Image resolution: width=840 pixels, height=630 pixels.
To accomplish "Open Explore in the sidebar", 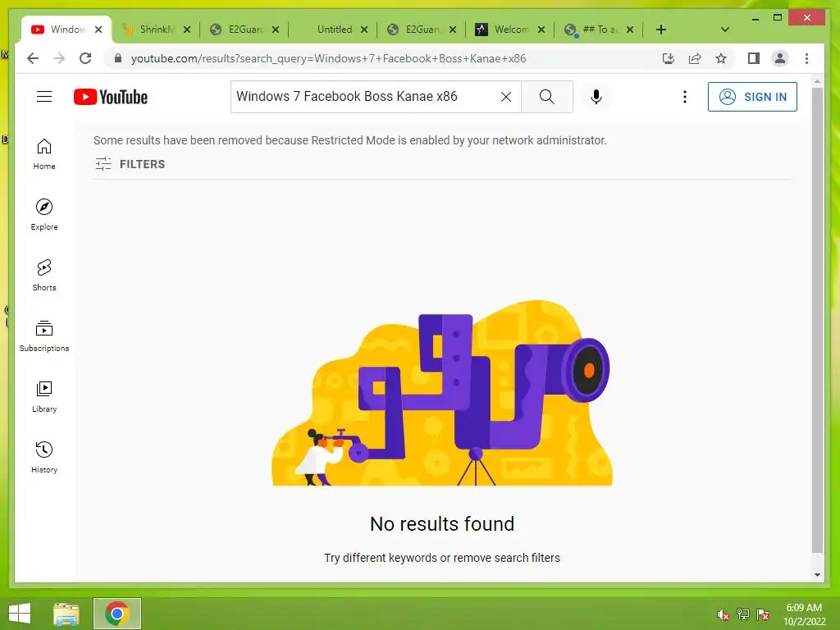I will click(x=44, y=215).
